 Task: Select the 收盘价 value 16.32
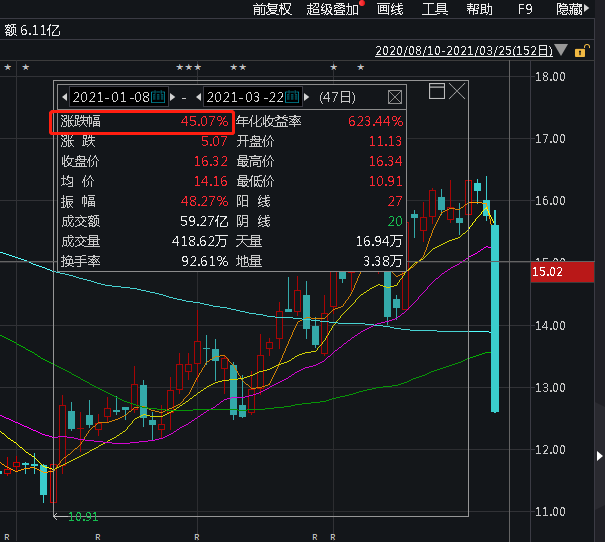tap(211, 161)
